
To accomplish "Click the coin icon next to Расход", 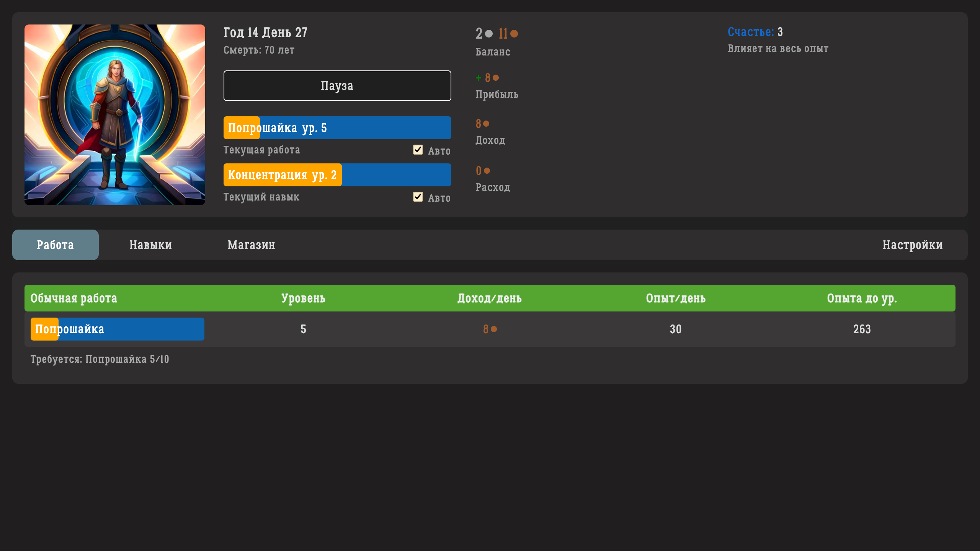I will 487,170.
